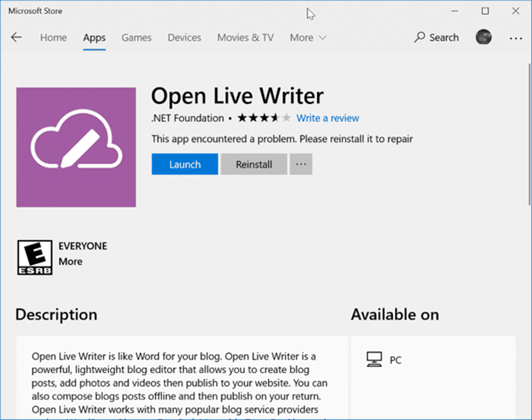The height and width of the screenshot is (420, 532).
Task: Click the .NET Foundation publisher name
Action: [x=187, y=118]
